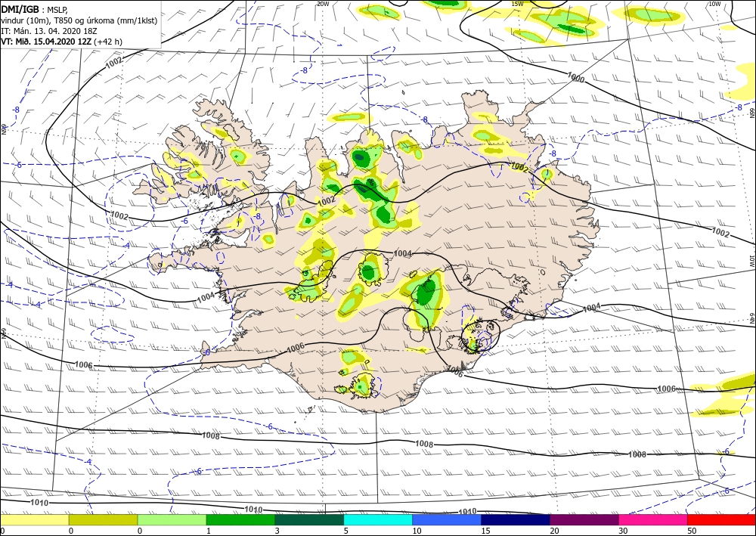Click the light green legend swatch
This screenshot has width=756, height=536.
[172, 519]
